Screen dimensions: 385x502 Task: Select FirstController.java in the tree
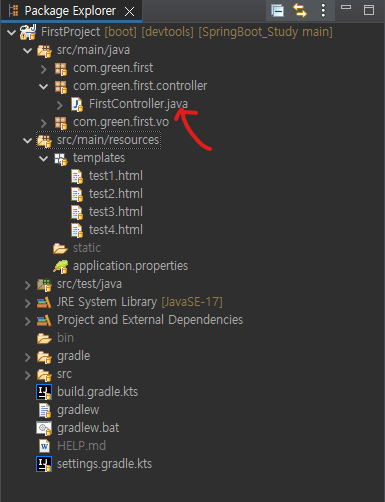click(138, 104)
